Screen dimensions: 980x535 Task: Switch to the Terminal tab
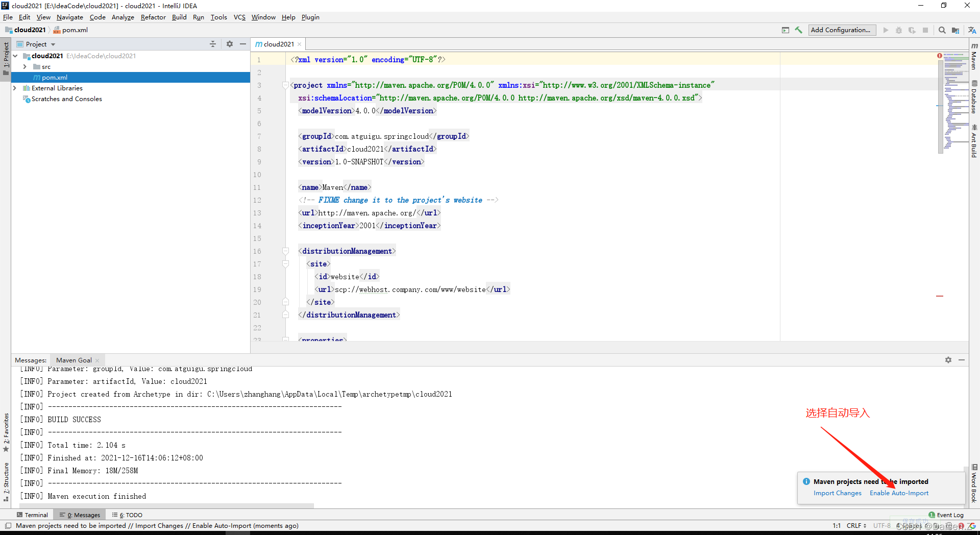click(32, 515)
